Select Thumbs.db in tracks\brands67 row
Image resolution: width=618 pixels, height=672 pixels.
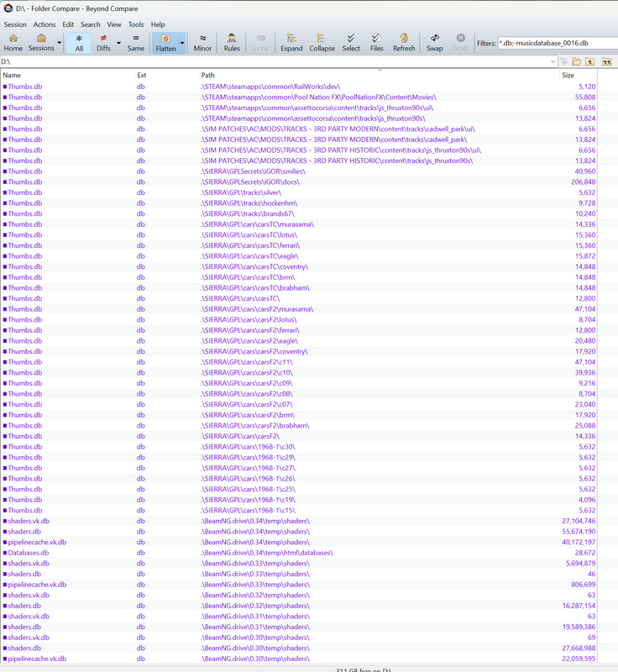[25, 213]
